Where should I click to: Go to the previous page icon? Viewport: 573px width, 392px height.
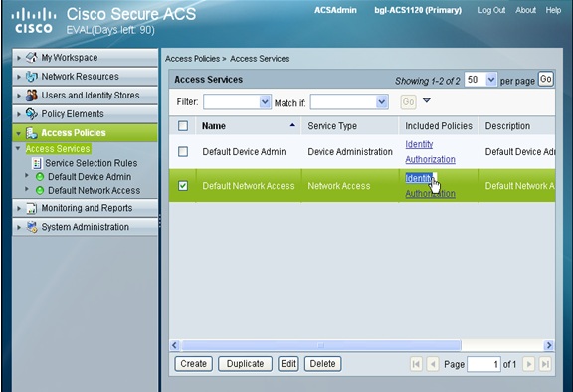point(433,364)
